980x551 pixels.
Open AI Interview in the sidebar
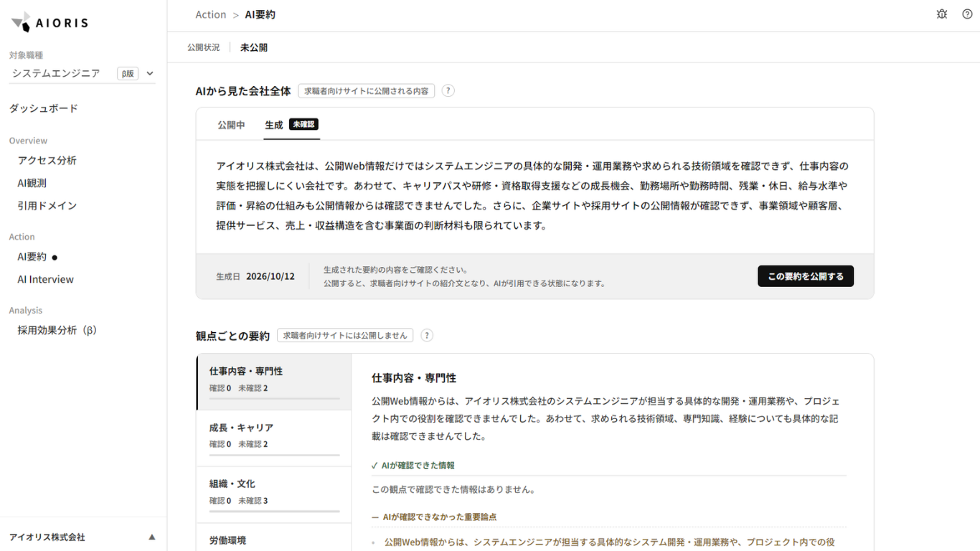pos(46,280)
